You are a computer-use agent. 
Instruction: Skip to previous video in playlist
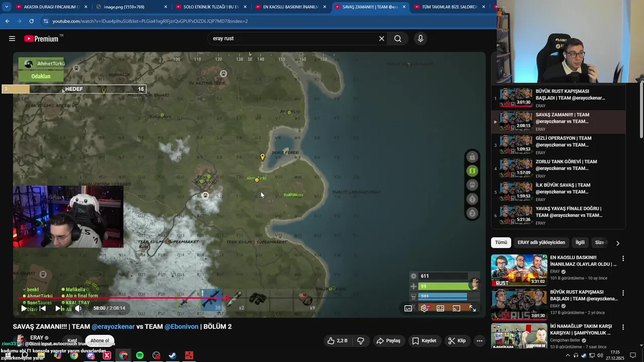[43, 308]
